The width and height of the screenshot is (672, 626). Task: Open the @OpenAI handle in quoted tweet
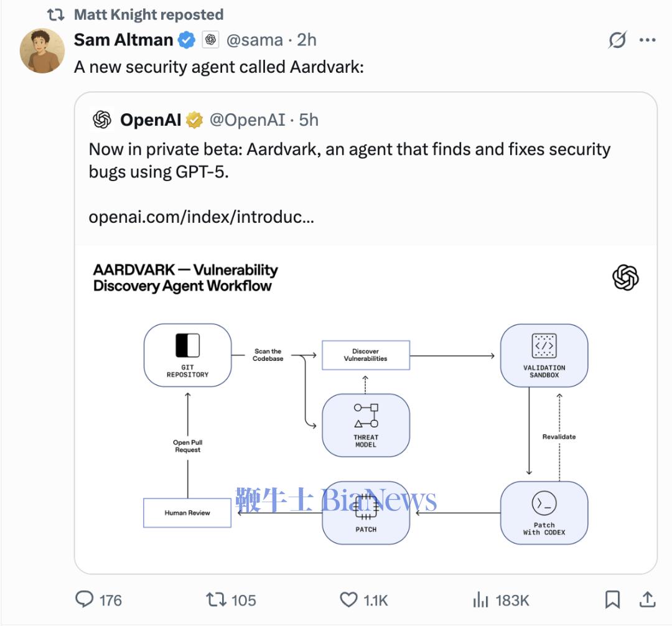[x=248, y=119]
